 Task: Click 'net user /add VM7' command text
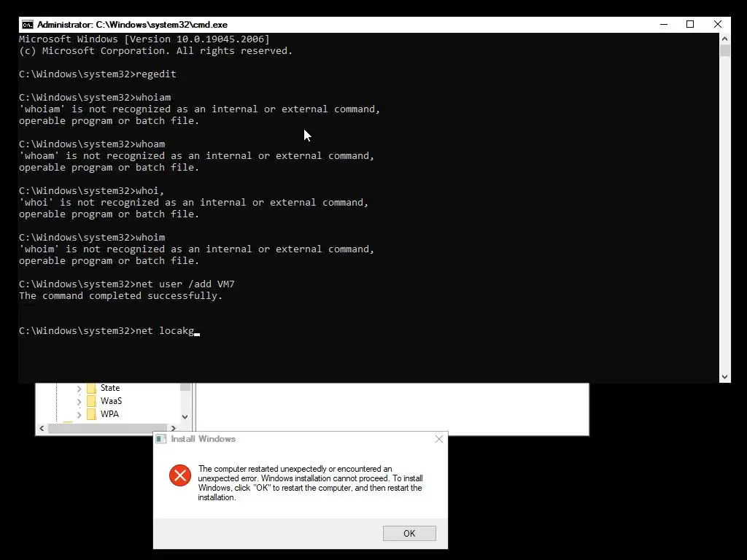click(185, 284)
